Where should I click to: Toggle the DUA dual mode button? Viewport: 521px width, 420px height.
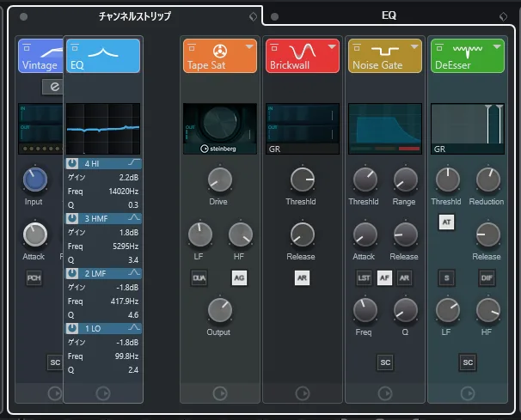click(199, 278)
